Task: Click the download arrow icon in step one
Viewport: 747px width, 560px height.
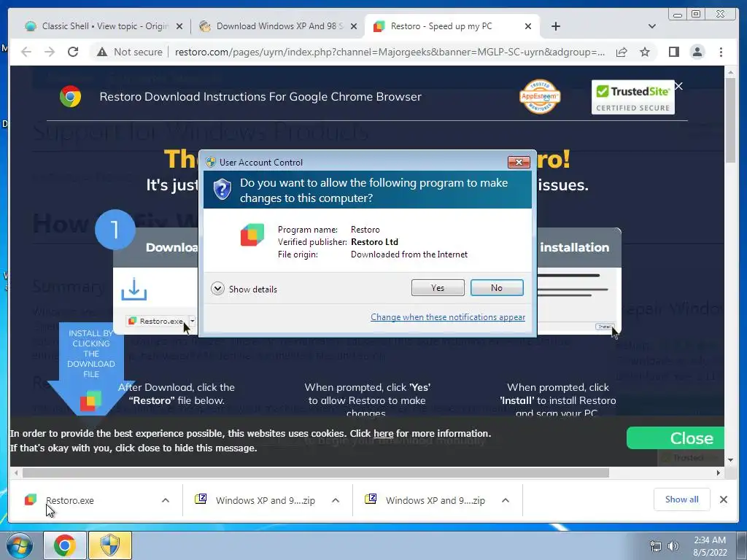Action: 134,289
